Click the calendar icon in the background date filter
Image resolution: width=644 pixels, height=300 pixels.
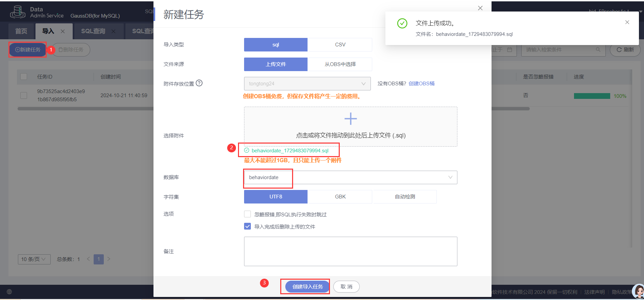510,50
